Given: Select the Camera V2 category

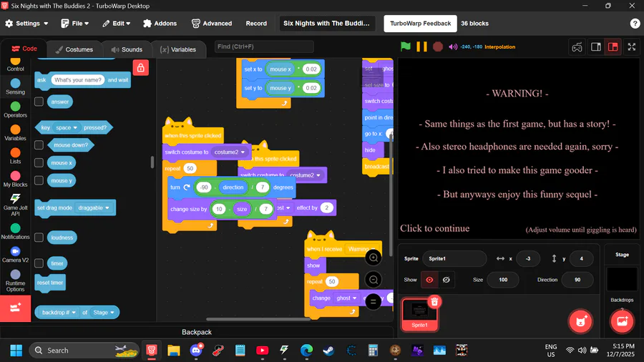Looking at the screenshot, I should pyautogui.click(x=15, y=255).
